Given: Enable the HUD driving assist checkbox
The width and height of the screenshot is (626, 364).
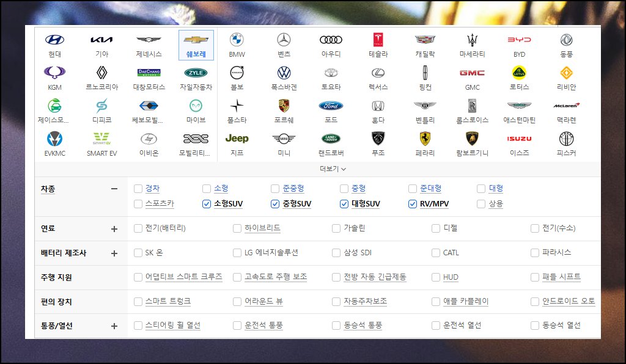Looking at the screenshot, I should point(436,277).
